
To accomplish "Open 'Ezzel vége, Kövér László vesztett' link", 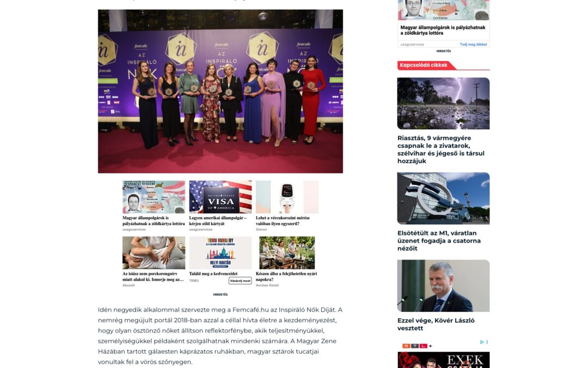I will click(x=436, y=324).
